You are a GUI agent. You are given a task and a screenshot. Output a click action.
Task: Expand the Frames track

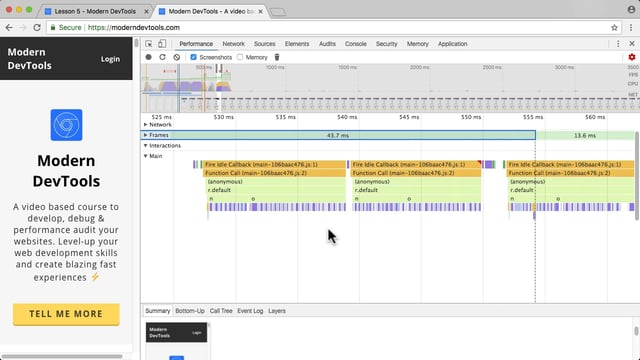146,135
